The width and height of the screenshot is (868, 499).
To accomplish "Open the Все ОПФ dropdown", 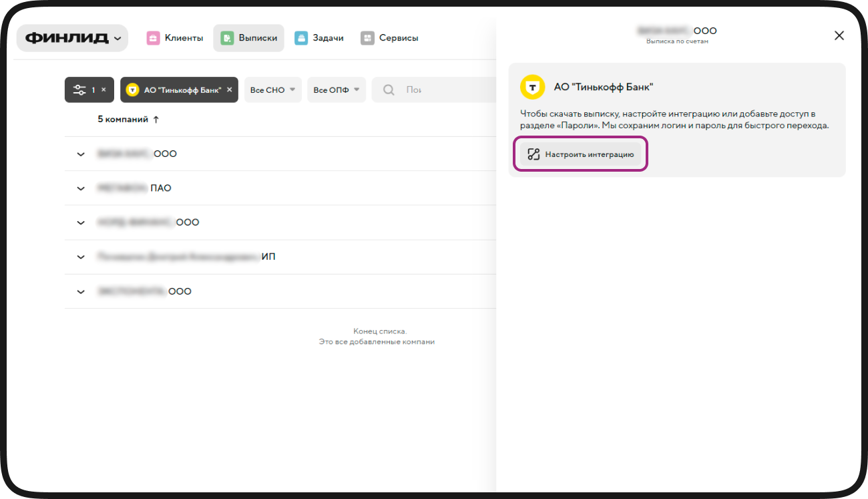I will pyautogui.click(x=337, y=90).
